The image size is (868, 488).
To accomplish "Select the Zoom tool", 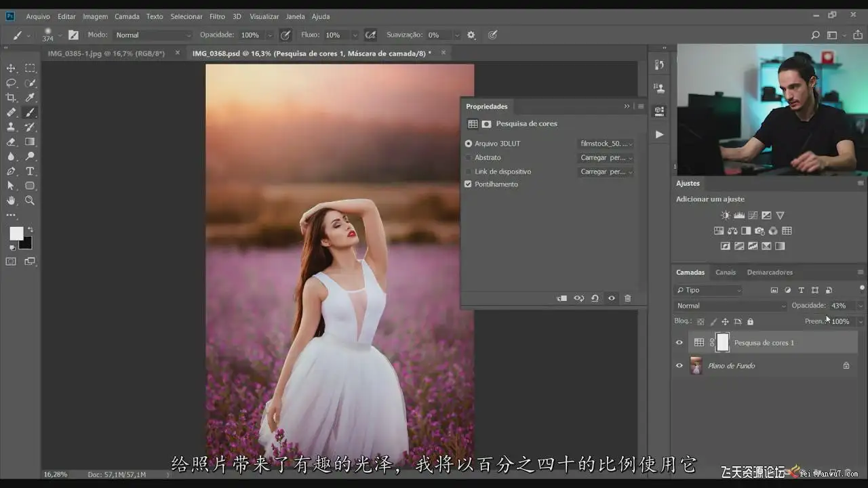I will click(30, 201).
